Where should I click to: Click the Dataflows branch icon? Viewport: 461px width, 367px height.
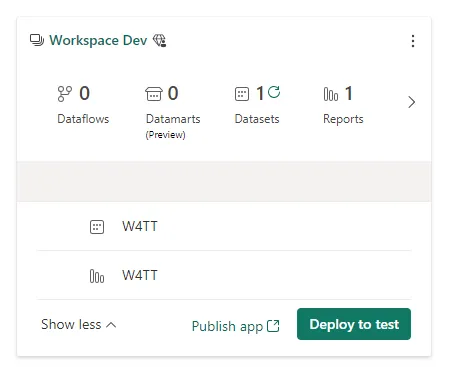click(x=65, y=94)
